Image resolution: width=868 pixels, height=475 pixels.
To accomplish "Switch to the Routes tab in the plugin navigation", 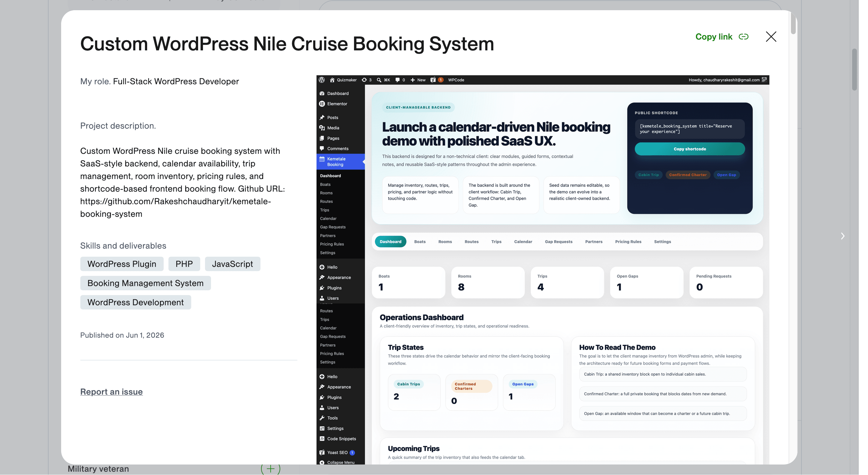I will click(x=471, y=241).
